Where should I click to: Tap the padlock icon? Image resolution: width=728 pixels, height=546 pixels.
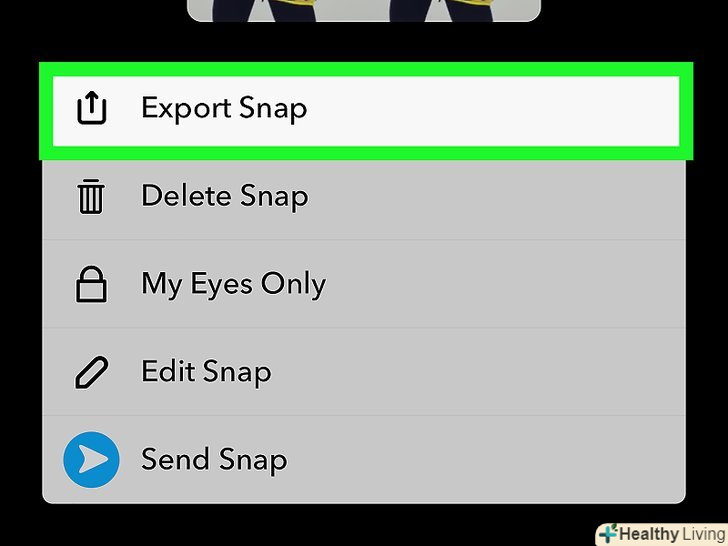point(91,284)
